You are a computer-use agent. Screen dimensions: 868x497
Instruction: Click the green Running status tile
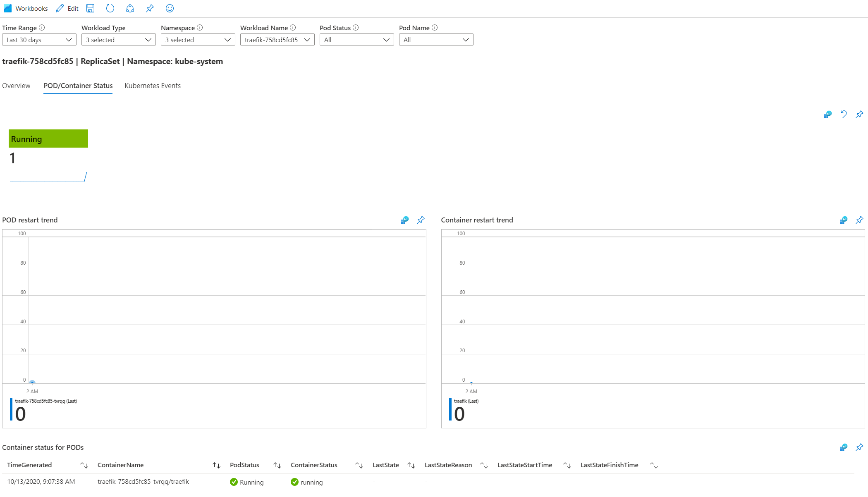coord(48,139)
